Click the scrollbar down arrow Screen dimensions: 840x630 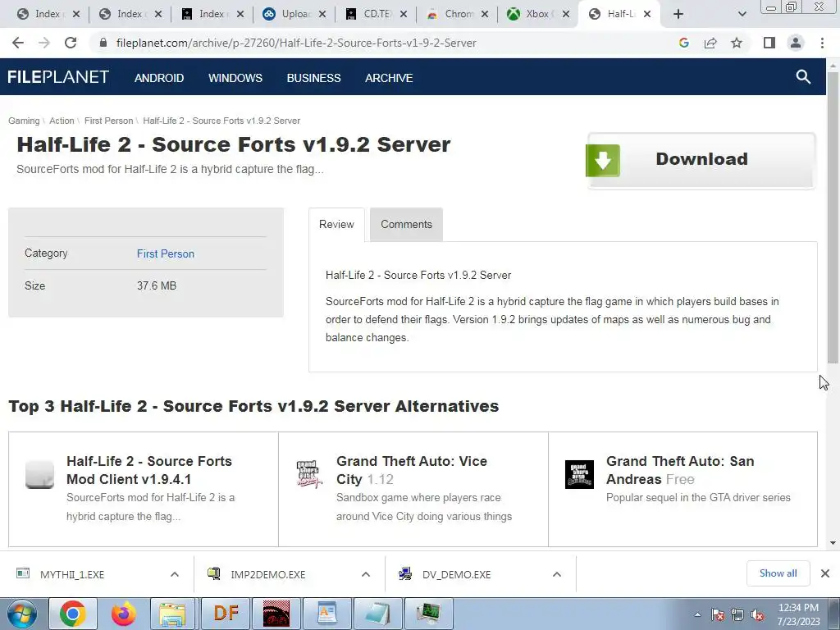(x=833, y=543)
